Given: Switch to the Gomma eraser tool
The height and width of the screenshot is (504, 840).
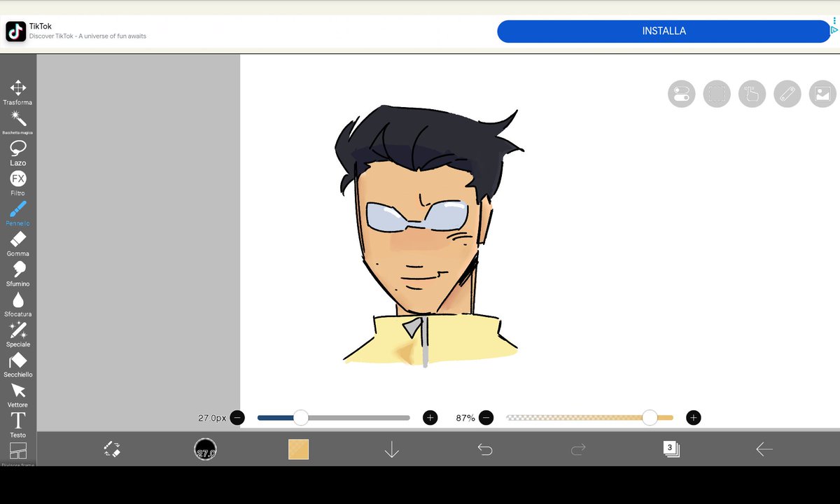Looking at the screenshot, I should [18, 244].
